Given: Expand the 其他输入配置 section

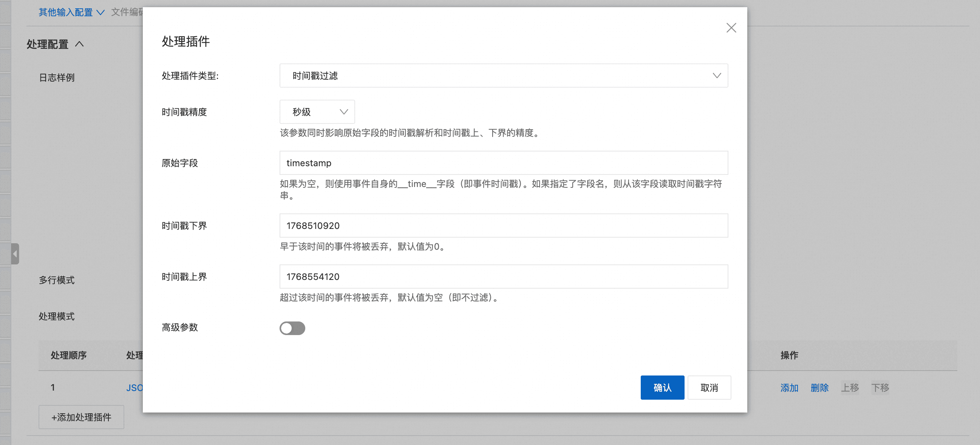Looking at the screenshot, I should tap(71, 12).
